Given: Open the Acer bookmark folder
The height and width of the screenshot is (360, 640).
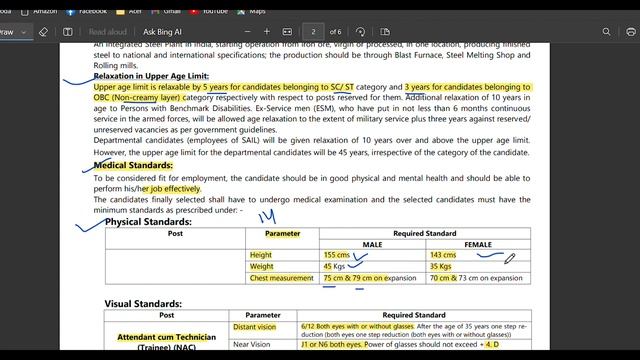Looking at the screenshot, I should [129, 11].
